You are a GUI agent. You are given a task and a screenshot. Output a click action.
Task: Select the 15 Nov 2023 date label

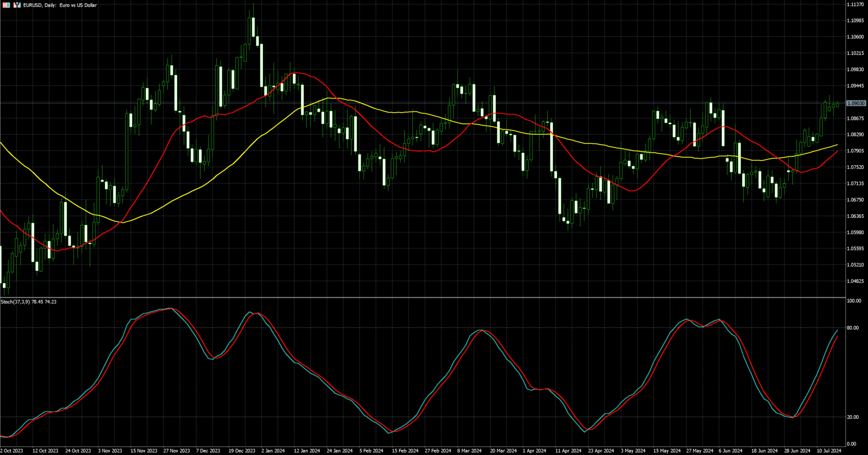tap(143, 451)
